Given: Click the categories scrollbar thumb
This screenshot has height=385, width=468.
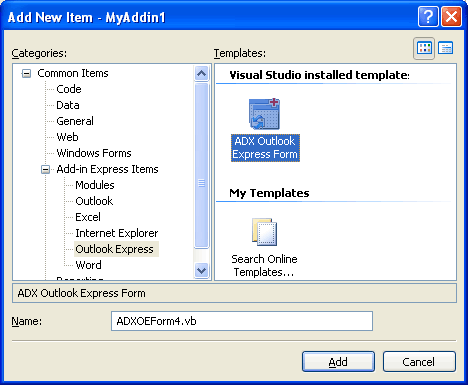Looking at the screenshot, I should coord(201,166).
